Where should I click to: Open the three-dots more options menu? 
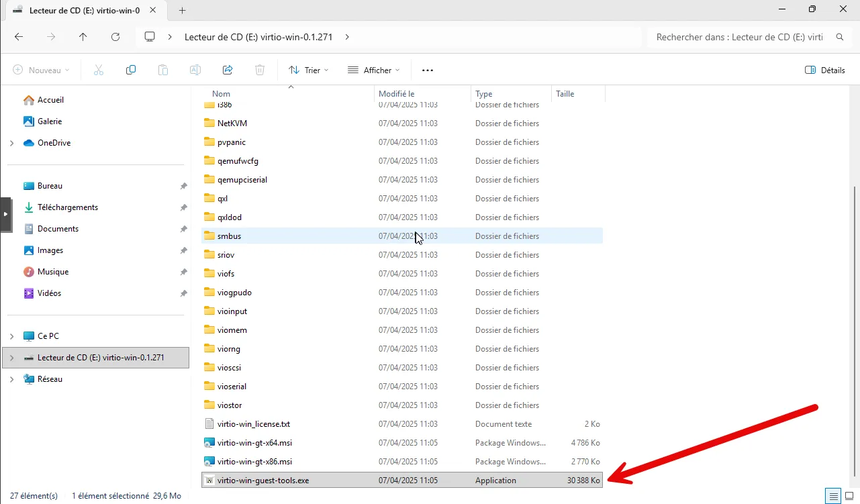428,70
